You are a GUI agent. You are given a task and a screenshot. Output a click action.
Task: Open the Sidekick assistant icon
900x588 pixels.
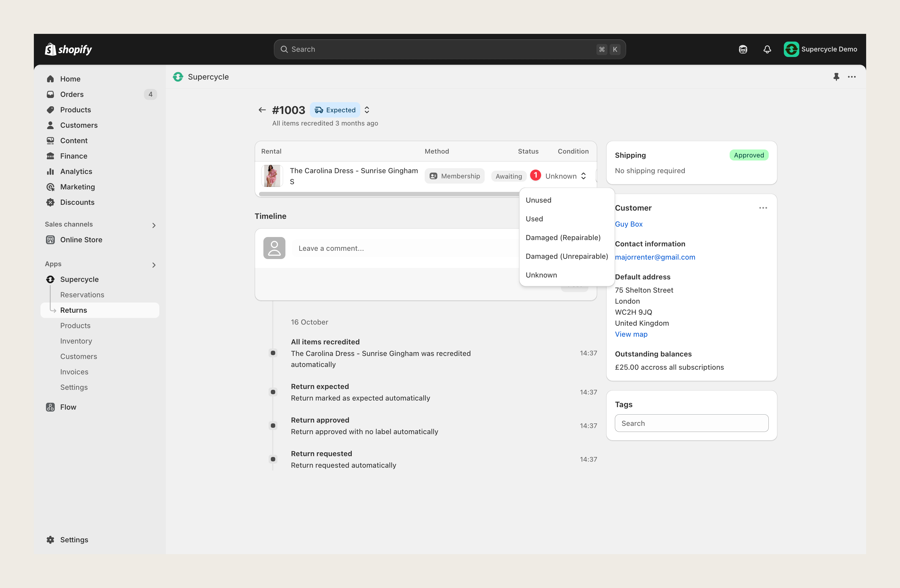pyautogui.click(x=743, y=49)
